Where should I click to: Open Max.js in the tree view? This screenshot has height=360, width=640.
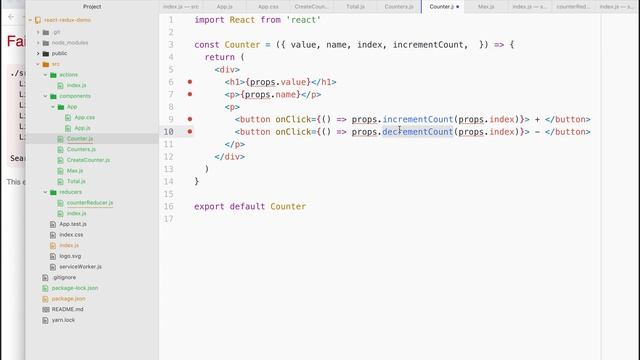click(75, 171)
